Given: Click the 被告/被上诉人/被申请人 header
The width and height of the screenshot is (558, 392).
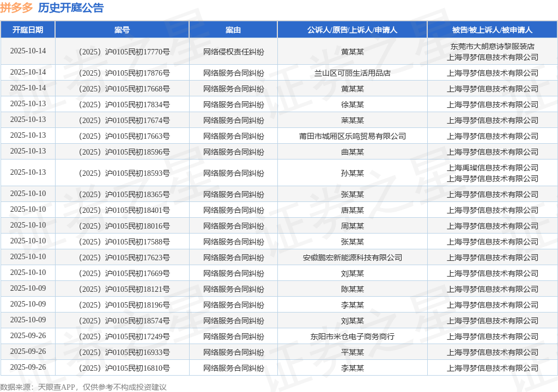Looking at the screenshot, I should pos(493,30).
